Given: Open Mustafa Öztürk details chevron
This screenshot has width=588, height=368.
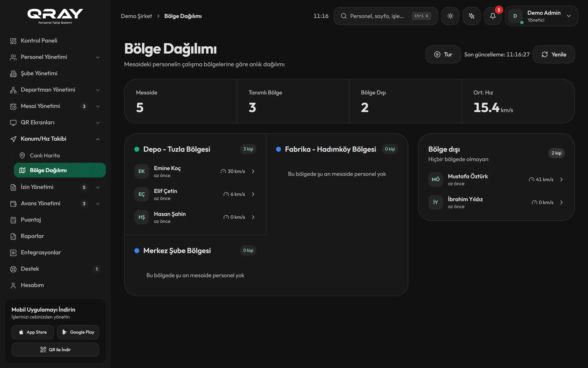Looking at the screenshot, I should [x=561, y=180].
